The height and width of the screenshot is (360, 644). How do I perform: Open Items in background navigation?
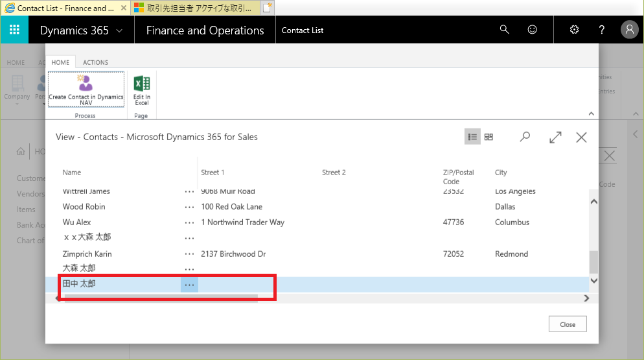(x=26, y=210)
